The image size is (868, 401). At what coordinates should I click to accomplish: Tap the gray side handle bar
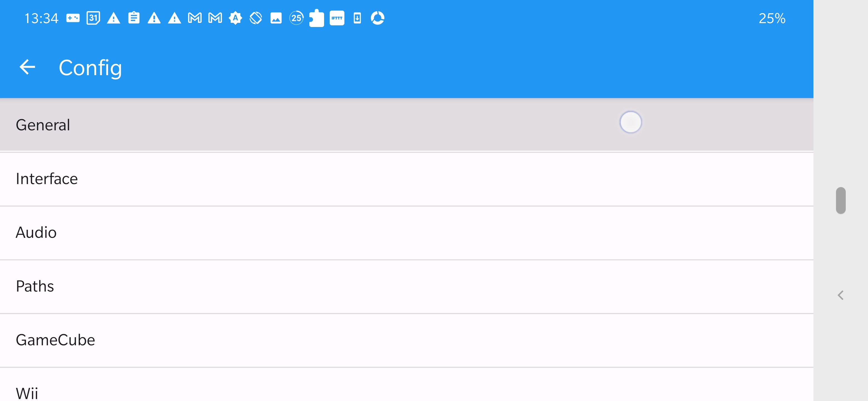click(840, 200)
